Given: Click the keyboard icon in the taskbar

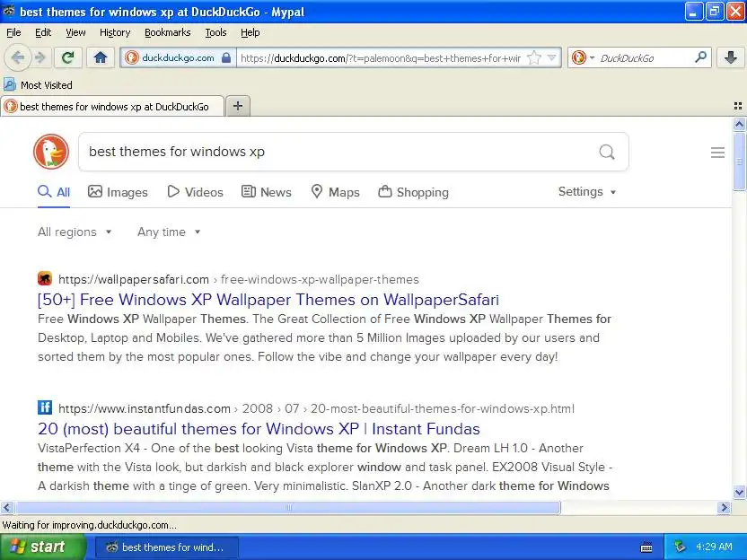Looking at the screenshot, I should tap(646, 547).
